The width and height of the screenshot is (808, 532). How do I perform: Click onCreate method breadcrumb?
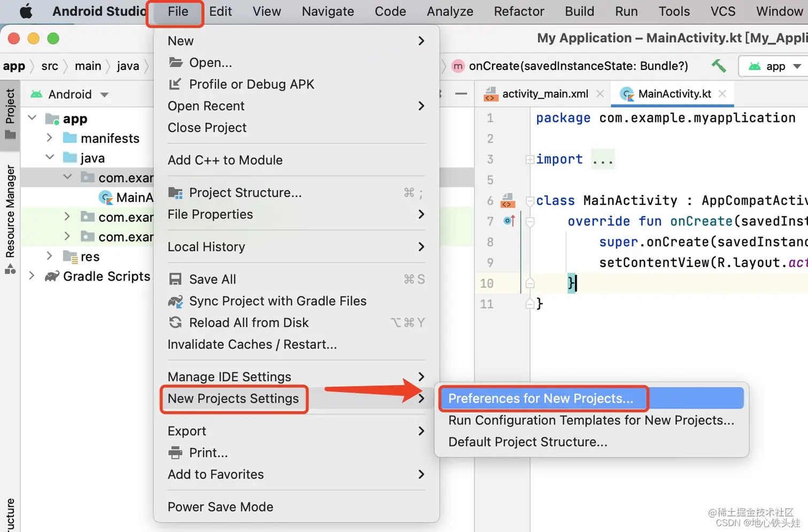(x=570, y=66)
